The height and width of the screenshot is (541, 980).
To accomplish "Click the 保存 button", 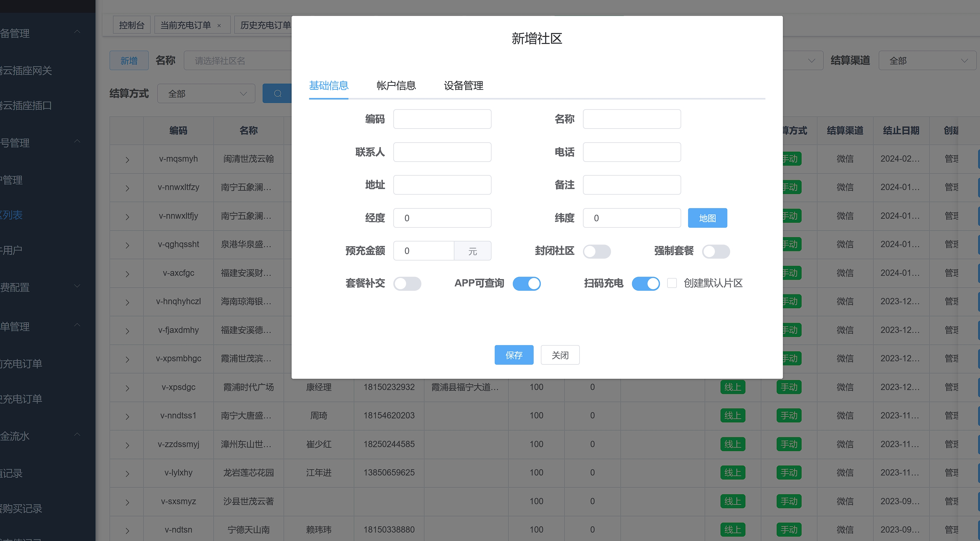I will tap(514, 355).
